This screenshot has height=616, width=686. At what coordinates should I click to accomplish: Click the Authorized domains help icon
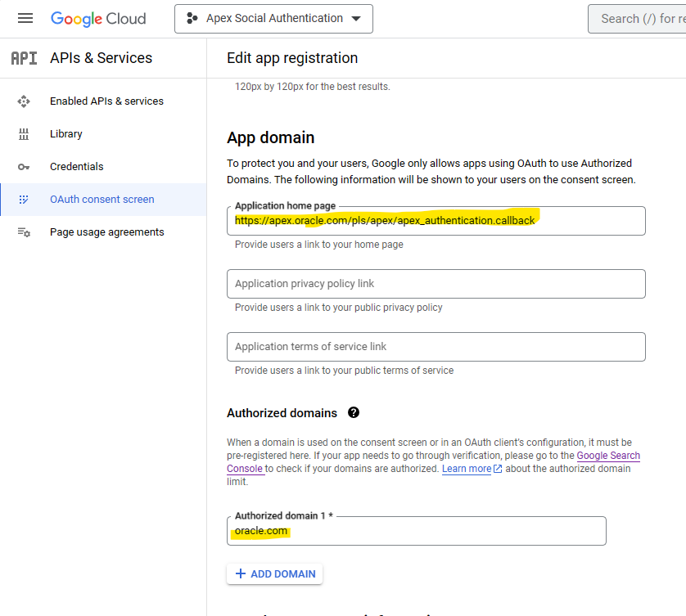[353, 412]
